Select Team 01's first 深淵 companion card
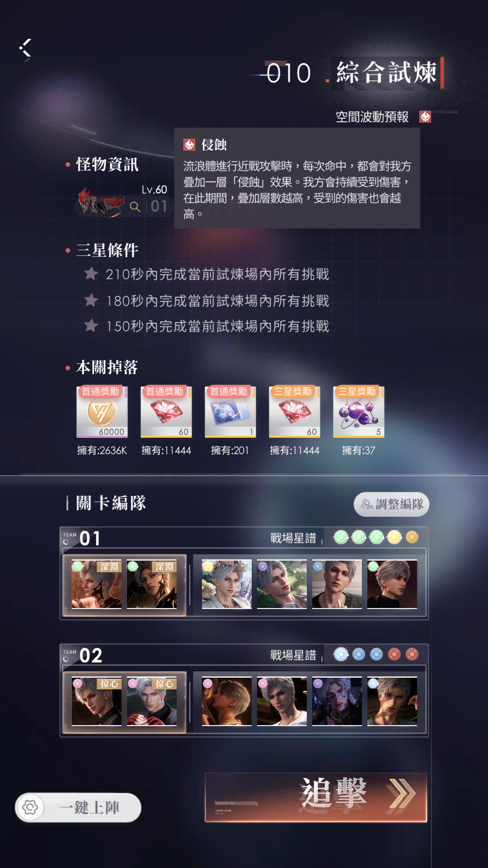Viewport: 488px width, 868px height. (97, 585)
